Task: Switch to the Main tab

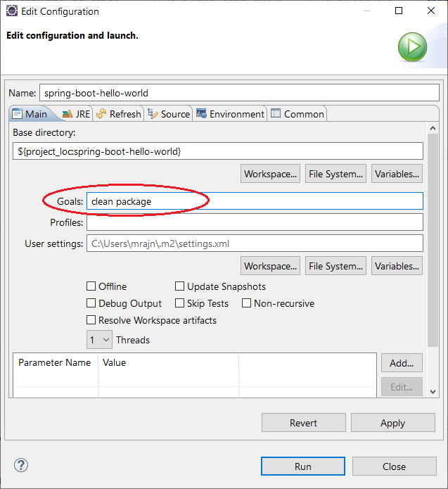Action: pyautogui.click(x=30, y=114)
